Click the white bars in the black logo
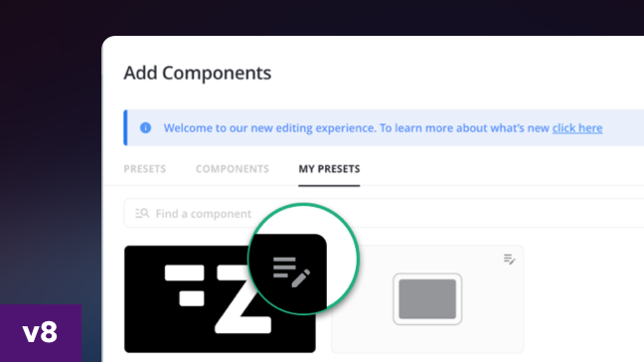This screenshot has width=644, height=362. click(x=185, y=285)
